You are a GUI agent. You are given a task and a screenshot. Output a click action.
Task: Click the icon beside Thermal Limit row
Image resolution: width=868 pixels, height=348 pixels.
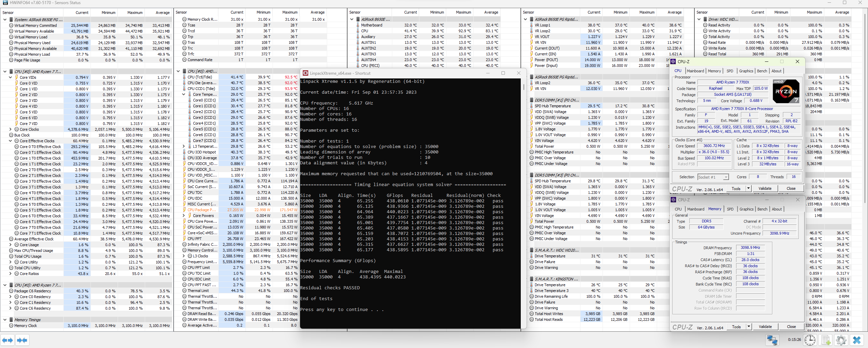[x=184, y=291]
